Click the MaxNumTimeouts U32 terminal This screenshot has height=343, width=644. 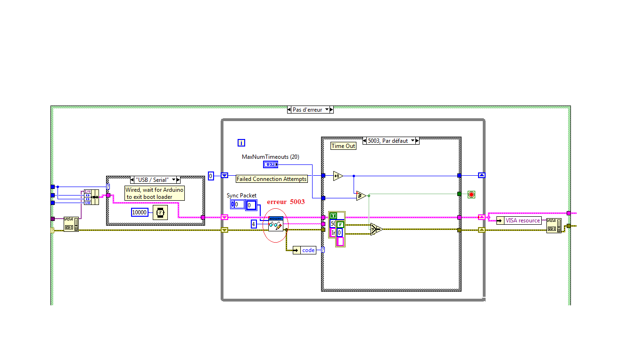(x=271, y=164)
